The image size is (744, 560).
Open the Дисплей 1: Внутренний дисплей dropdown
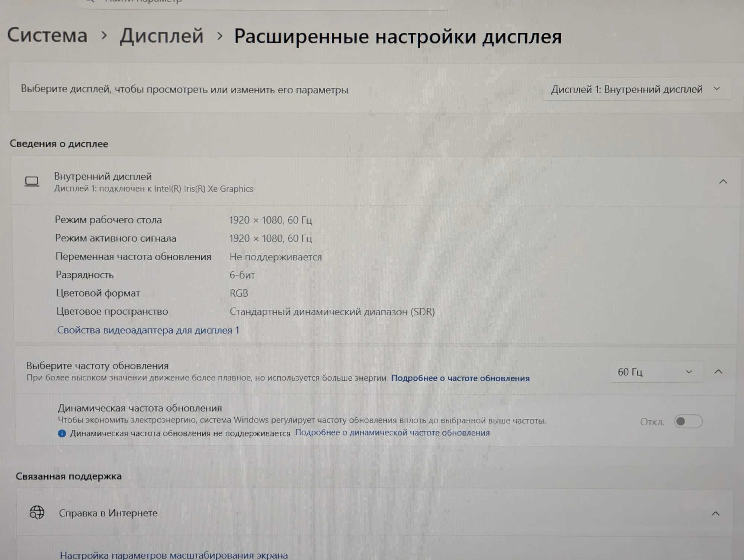coord(637,89)
